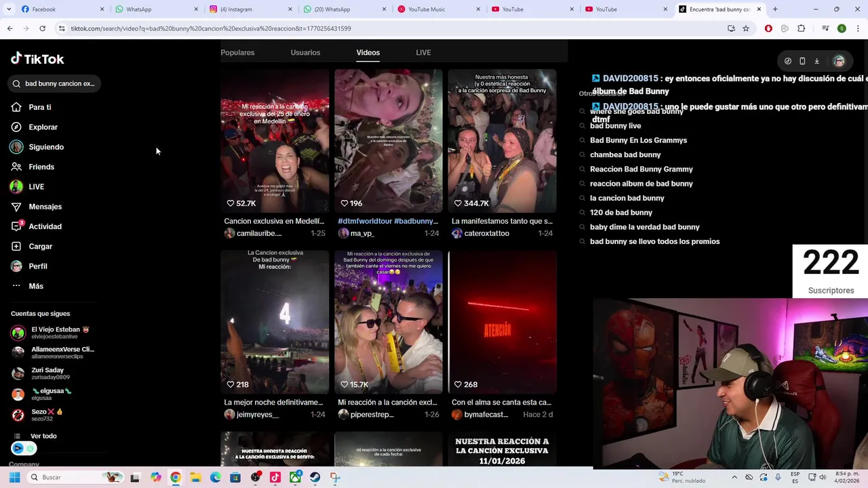Viewport: 868px width, 488px height.
Task: Open camilauribe video with 52.7K likes
Action: [x=275, y=141]
